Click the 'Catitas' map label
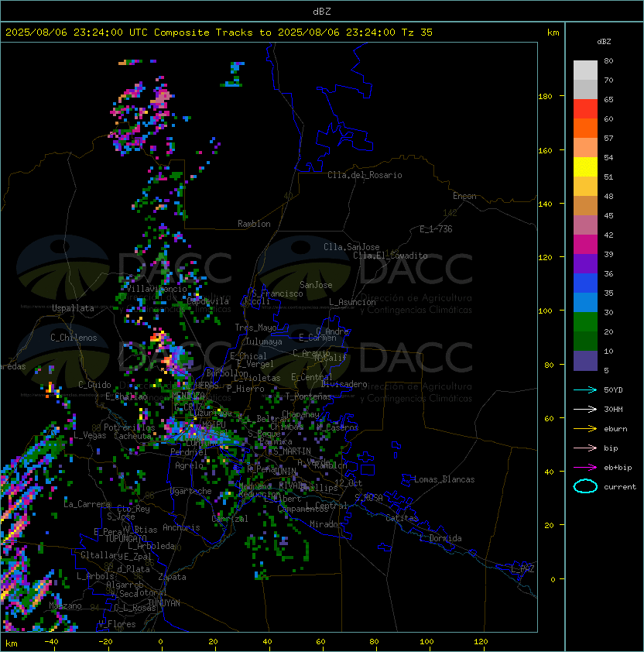644x652 pixels. click(402, 518)
